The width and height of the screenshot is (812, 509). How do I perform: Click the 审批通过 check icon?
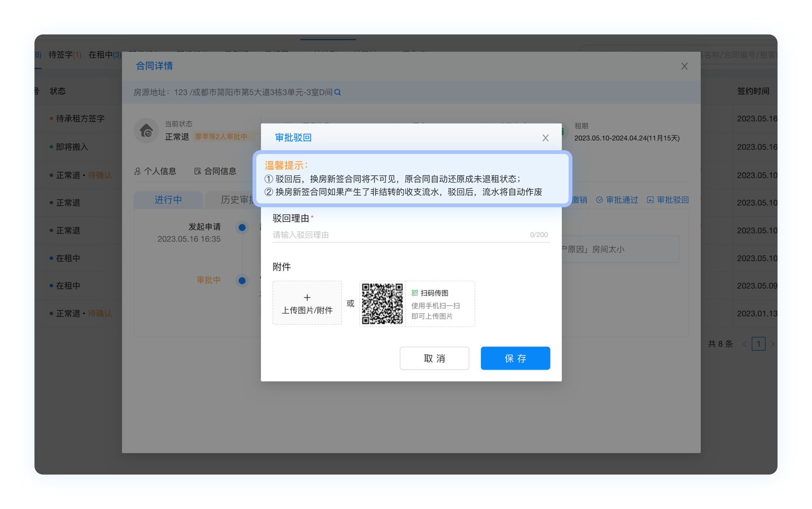[x=599, y=200]
